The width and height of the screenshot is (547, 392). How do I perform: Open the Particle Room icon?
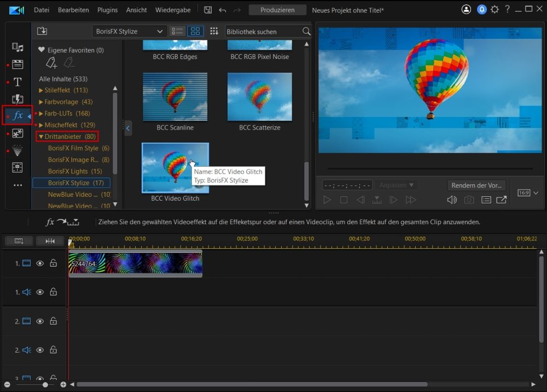click(18, 150)
